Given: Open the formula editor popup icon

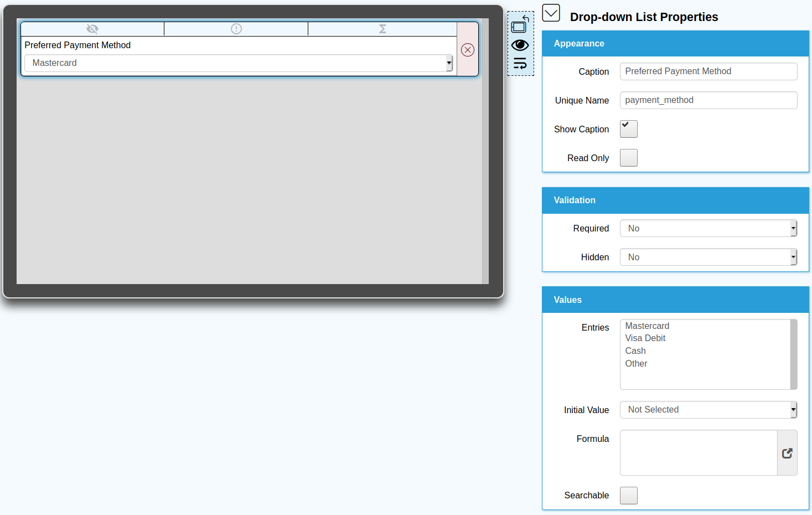Looking at the screenshot, I should pyautogui.click(x=787, y=453).
